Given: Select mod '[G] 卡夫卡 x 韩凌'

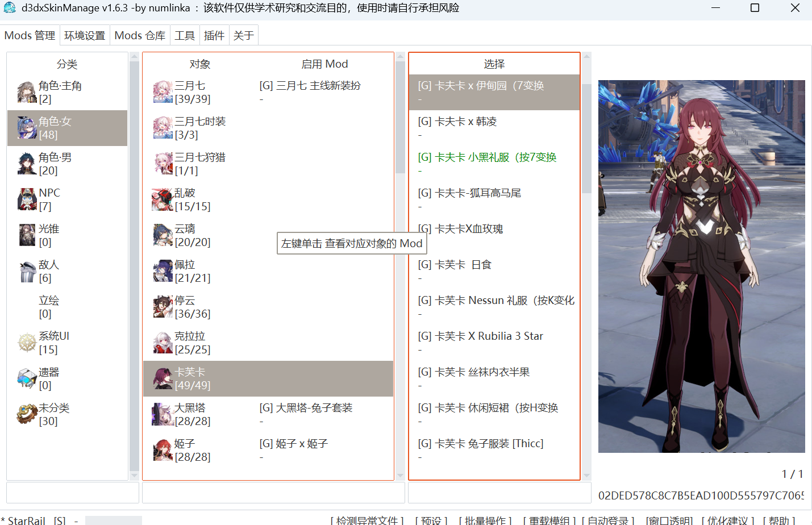Looking at the screenshot, I should 494,128.
